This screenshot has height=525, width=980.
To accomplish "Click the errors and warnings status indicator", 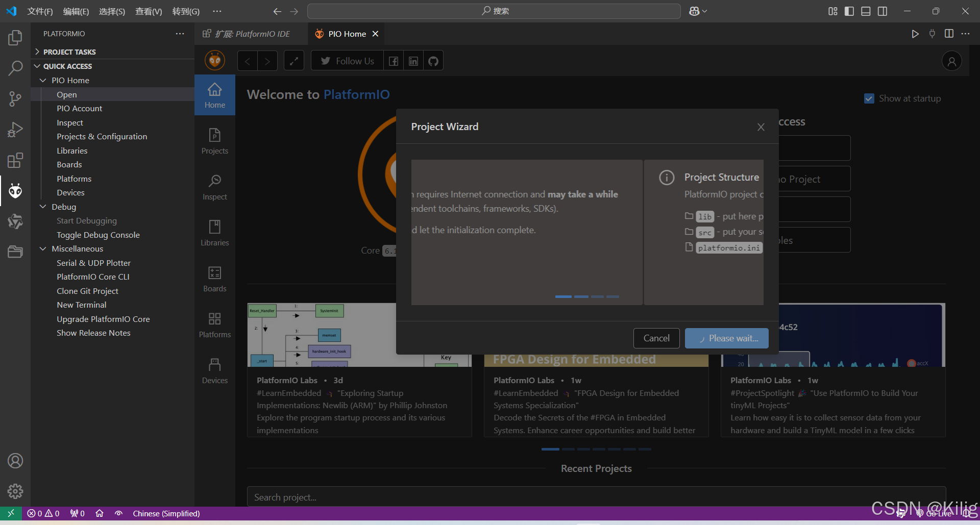I will point(43,513).
